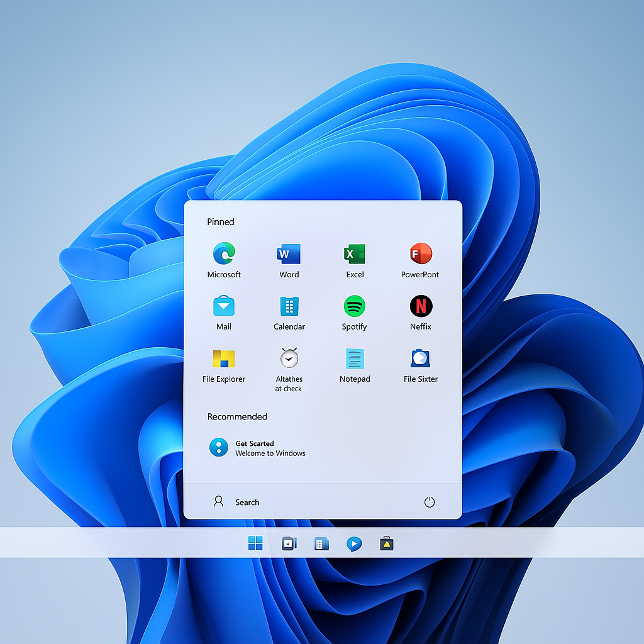Launch Notepad from the pinned apps
644x644 pixels.
click(355, 358)
